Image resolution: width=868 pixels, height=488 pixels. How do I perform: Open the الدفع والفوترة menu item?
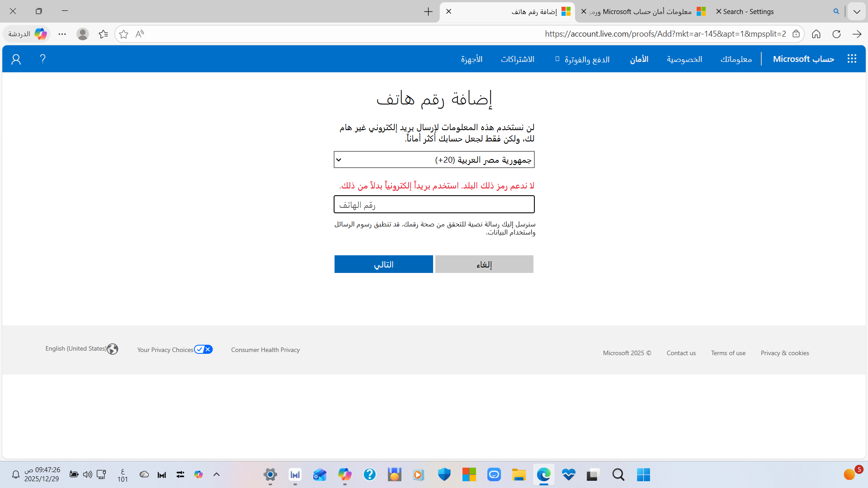pyautogui.click(x=583, y=59)
